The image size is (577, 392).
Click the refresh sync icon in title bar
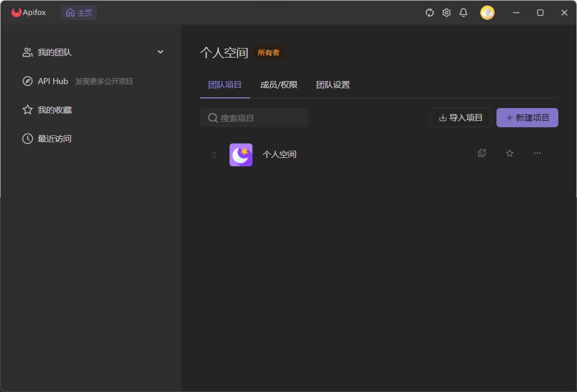click(429, 13)
